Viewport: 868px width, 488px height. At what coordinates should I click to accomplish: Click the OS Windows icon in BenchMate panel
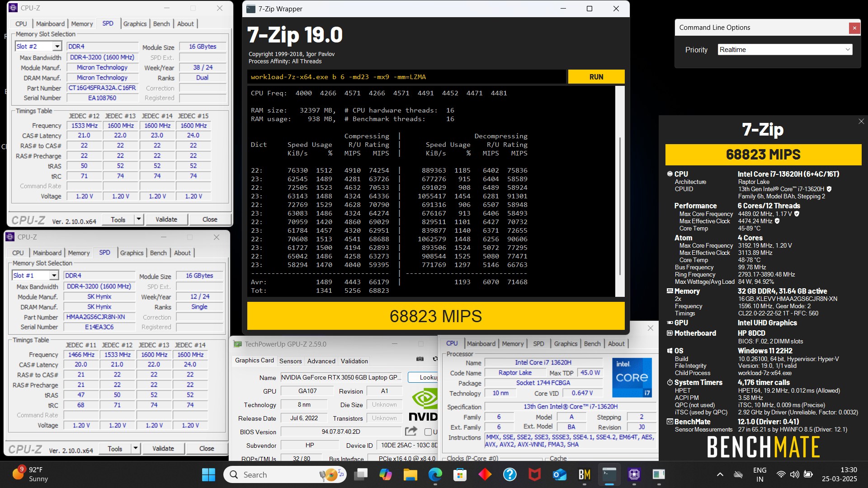[x=670, y=351]
